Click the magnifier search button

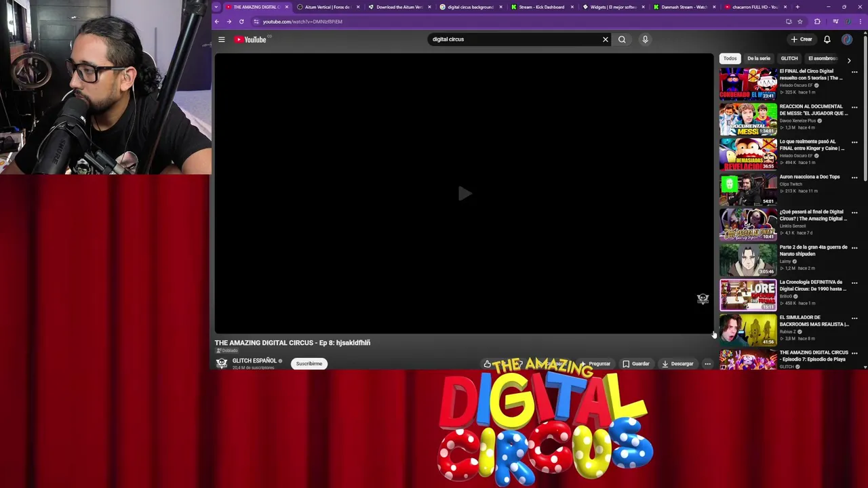tap(622, 39)
